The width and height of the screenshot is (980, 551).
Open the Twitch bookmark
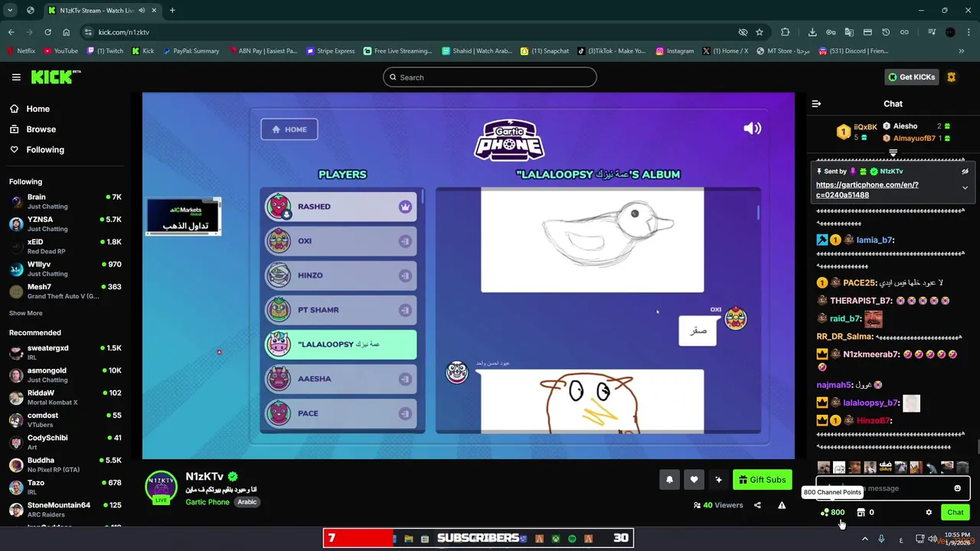pyautogui.click(x=105, y=51)
